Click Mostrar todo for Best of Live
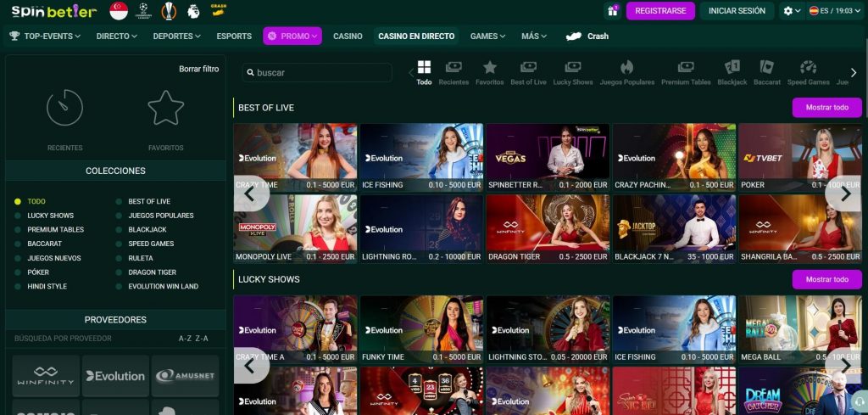 tap(826, 108)
